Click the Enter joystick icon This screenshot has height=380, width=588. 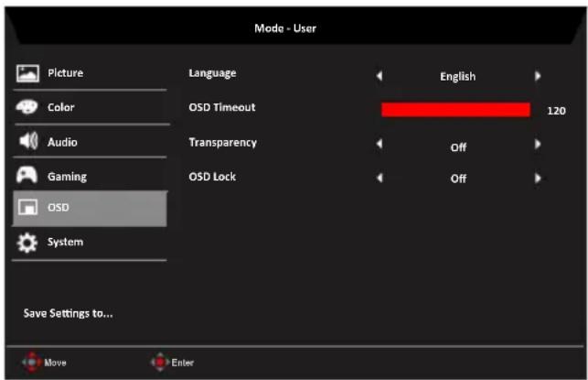(160, 362)
